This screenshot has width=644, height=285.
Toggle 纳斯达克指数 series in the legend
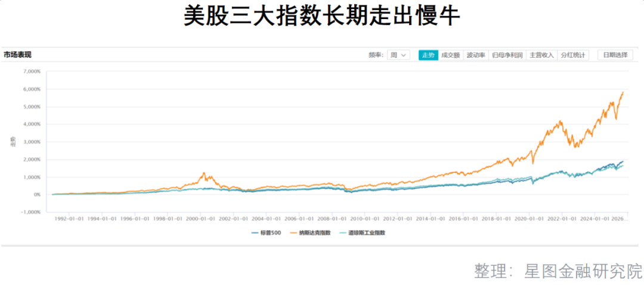(317, 233)
